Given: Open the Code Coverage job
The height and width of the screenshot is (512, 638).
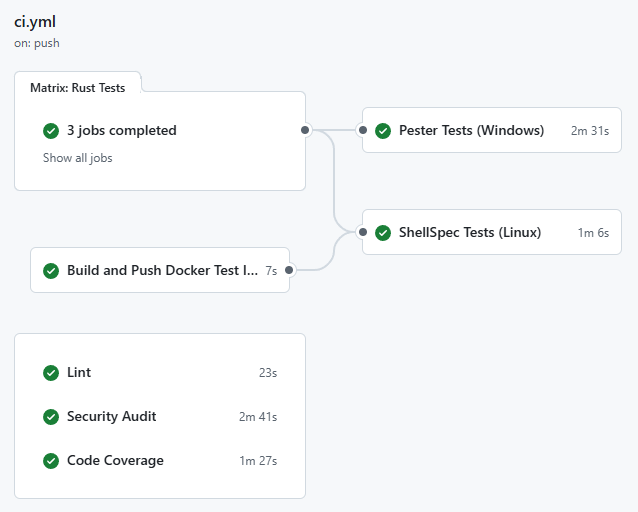Looking at the screenshot, I should point(115,461).
